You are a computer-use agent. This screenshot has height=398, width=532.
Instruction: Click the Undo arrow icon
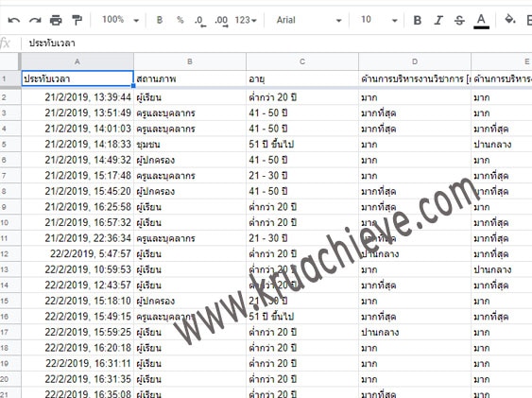[14, 21]
